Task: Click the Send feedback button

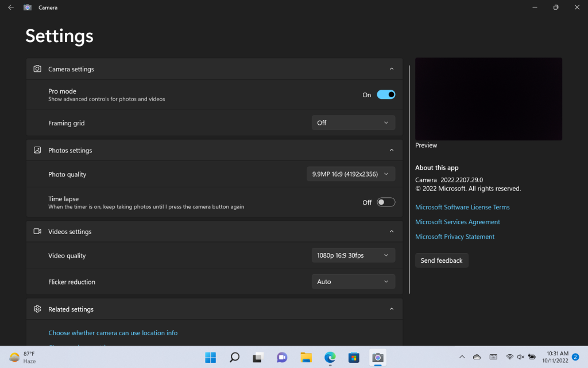Action: [442, 260]
